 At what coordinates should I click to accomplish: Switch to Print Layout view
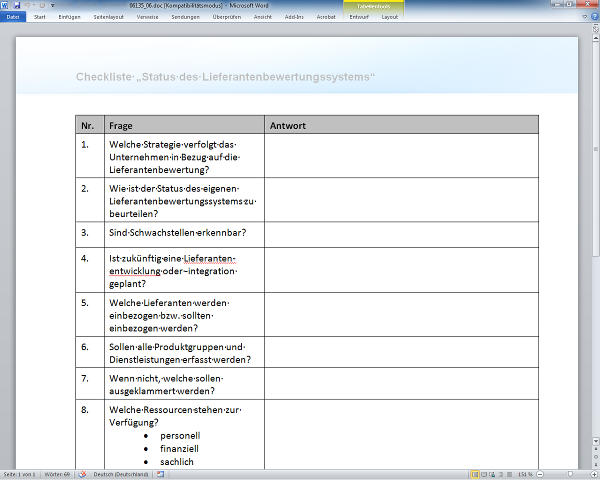click(x=475, y=474)
